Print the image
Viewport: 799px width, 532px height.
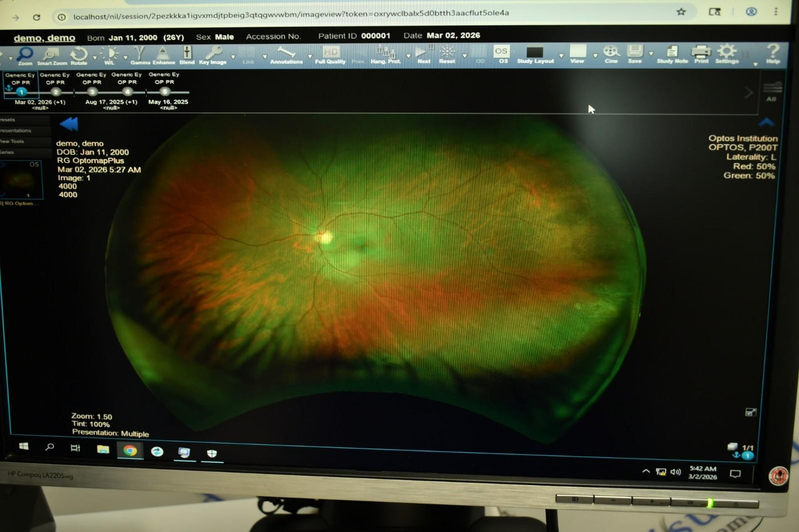(701, 54)
